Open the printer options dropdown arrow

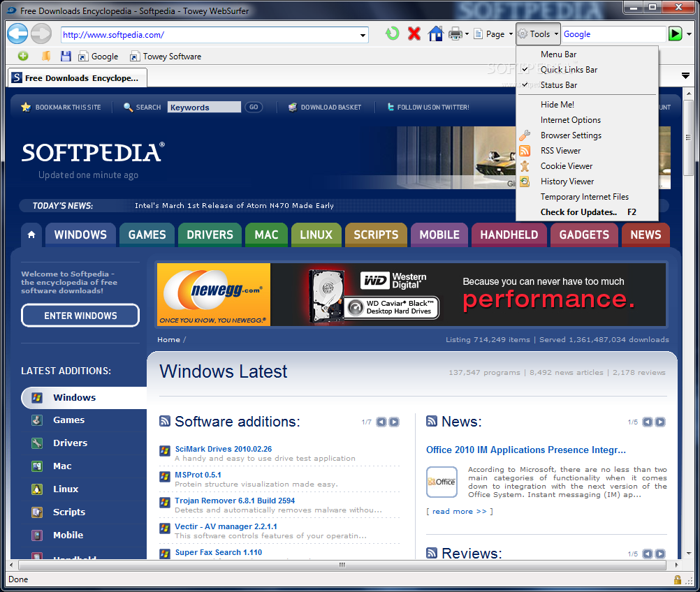click(x=467, y=34)
